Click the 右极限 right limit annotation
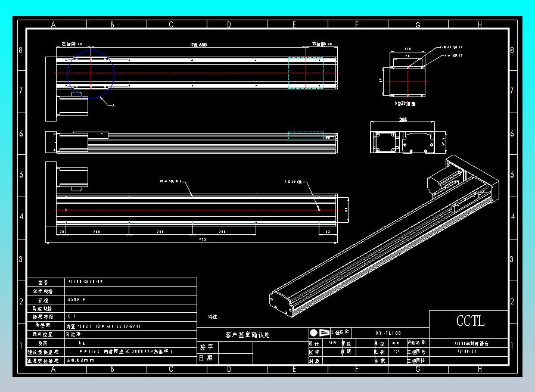Viewport: 535px width, 392px height. (x=322, y=44)
